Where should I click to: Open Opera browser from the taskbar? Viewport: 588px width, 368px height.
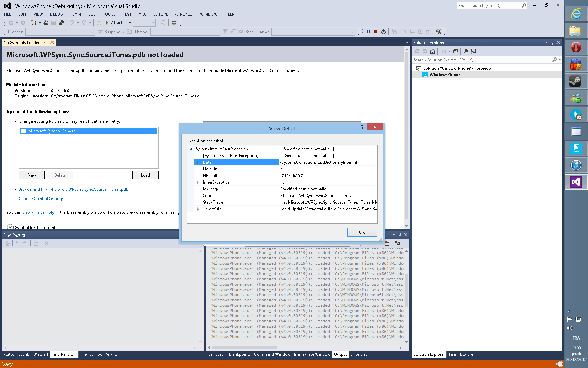pyautogui.click(x=576, y=47)
